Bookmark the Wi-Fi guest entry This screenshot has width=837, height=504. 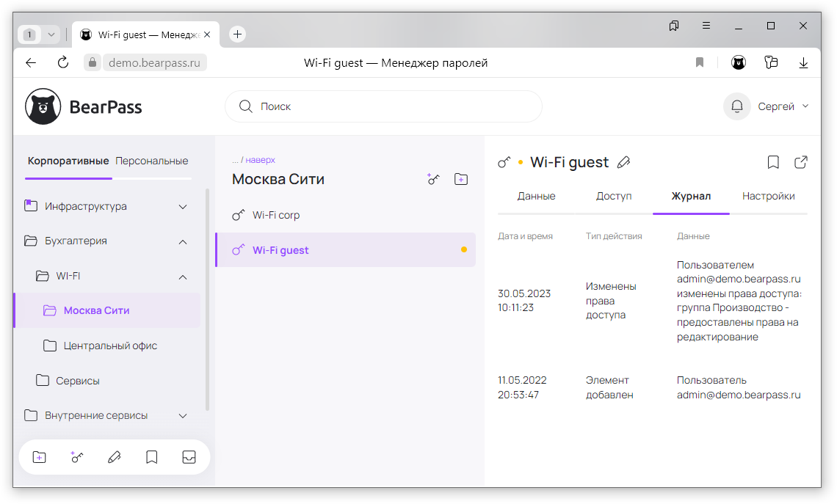(773, 162)
